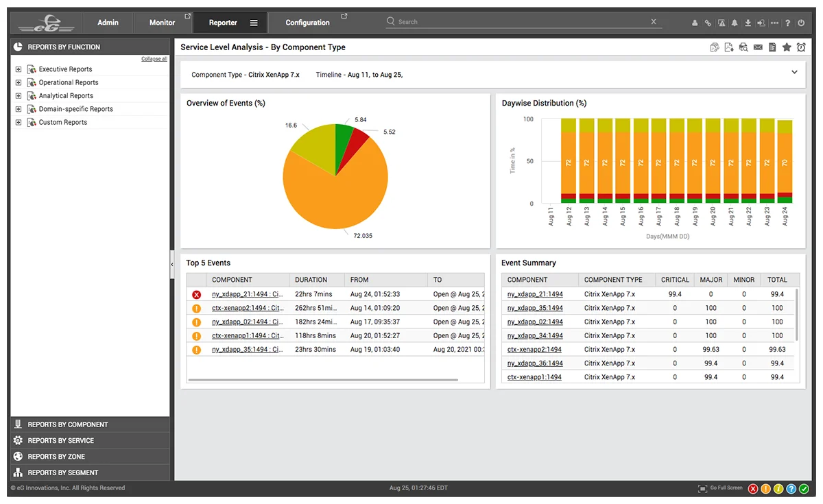Click the 99.63 major value for ctx-xenapp2

[x=711, y=350]
